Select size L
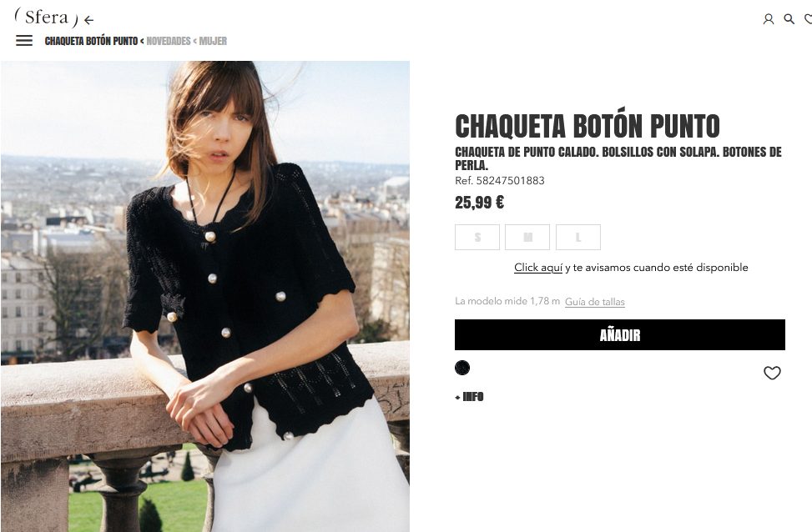Image resolution: width=812 pixels, height=532 pixels. click(x=578, y=237)
